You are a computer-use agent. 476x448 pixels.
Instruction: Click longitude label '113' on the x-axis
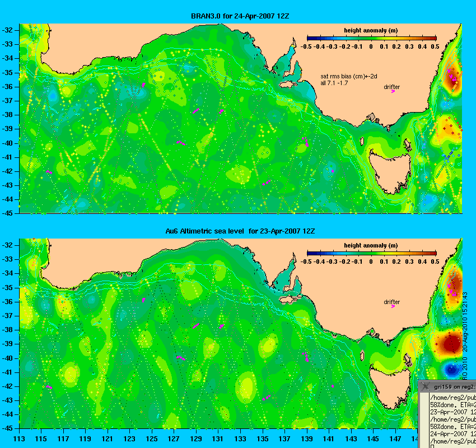point(19,438)
